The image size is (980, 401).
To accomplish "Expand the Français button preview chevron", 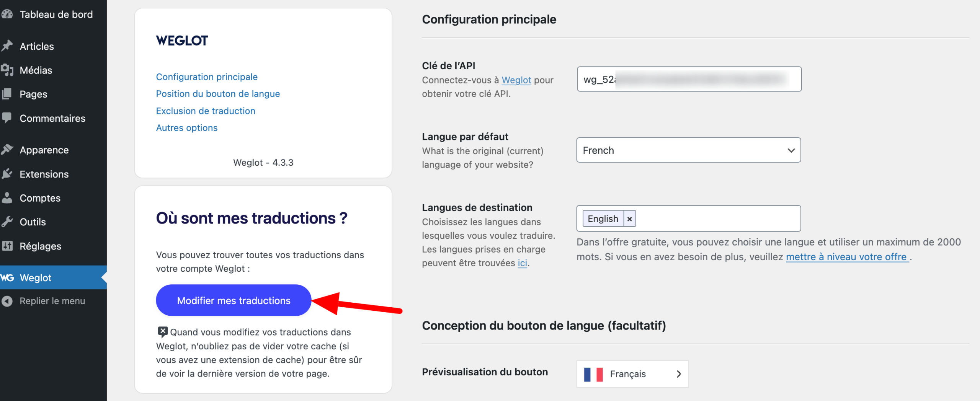I will click(678, 374).
